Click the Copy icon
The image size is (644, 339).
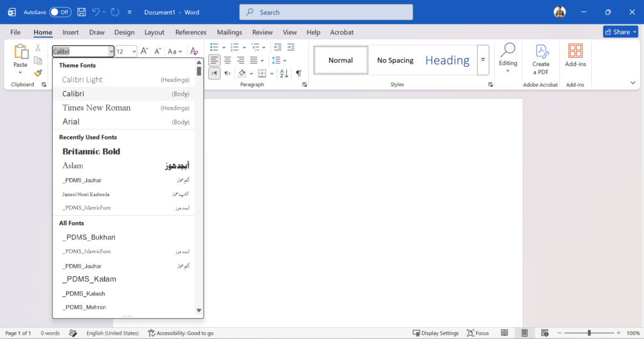(x=38, y=60)
